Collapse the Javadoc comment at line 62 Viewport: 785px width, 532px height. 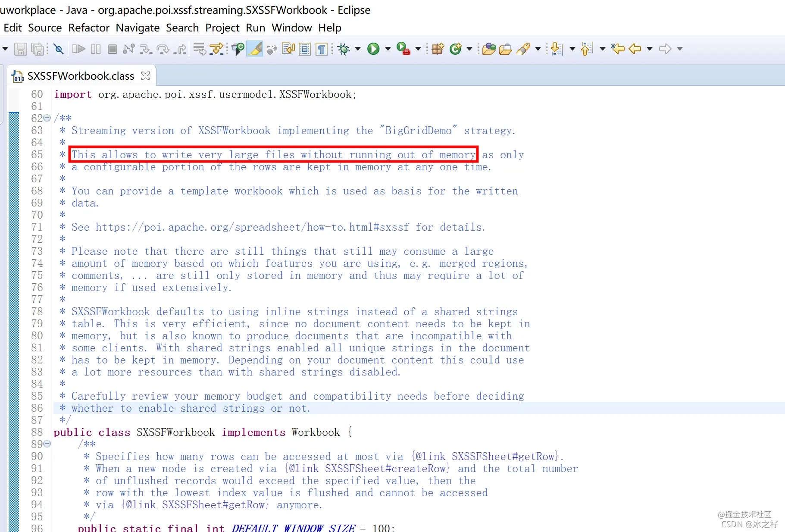coord(47,118)
